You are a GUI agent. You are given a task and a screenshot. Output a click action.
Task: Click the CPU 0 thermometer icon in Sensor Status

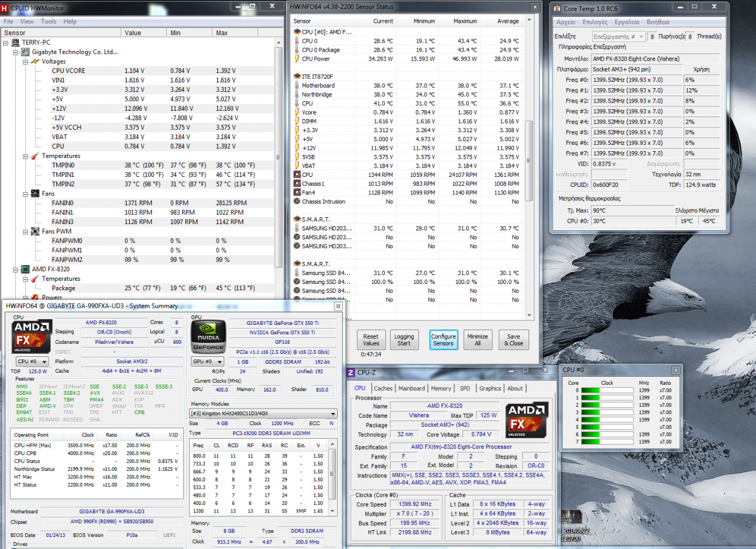click(297, 41)
